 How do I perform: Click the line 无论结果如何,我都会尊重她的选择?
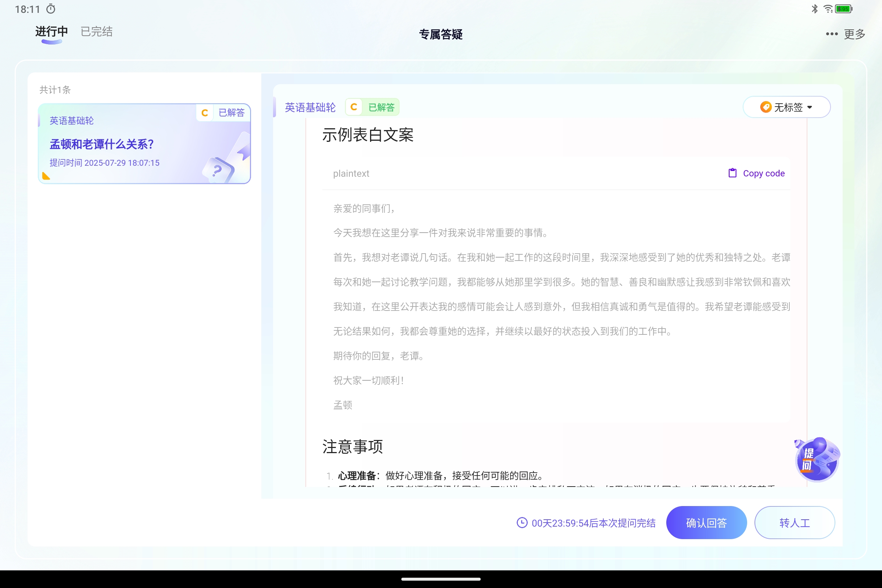[502, 331]
